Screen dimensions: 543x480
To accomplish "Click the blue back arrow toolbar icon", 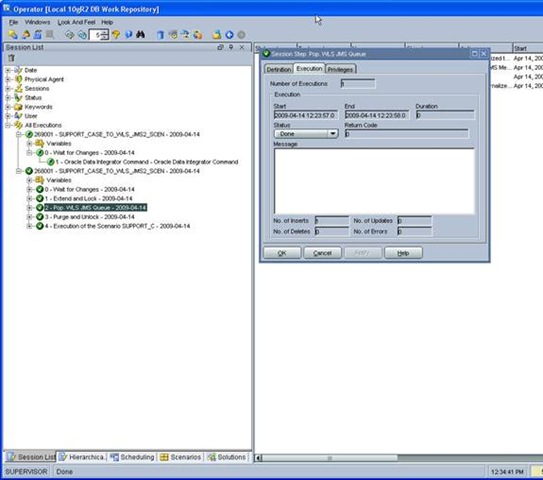I will click(x=229, y=35).
